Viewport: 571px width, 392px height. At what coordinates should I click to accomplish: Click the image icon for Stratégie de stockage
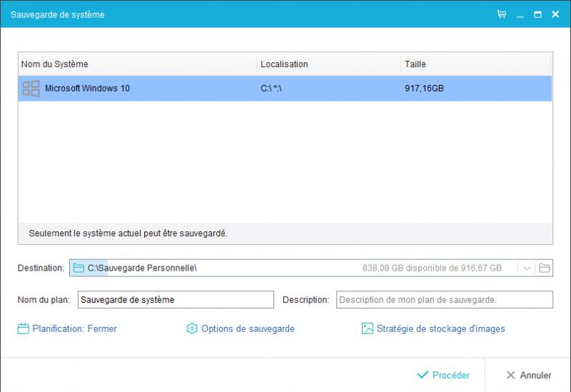367,328
